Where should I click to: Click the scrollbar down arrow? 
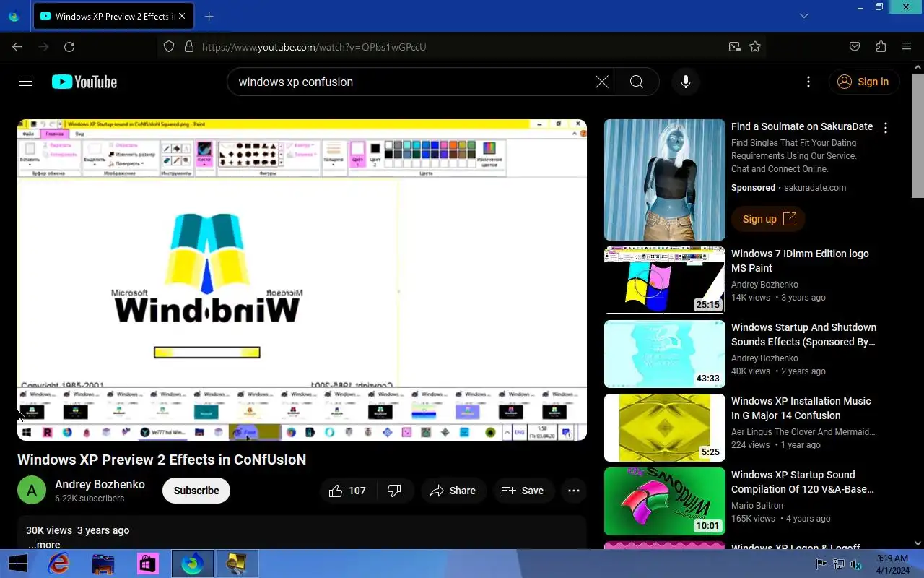918,543
